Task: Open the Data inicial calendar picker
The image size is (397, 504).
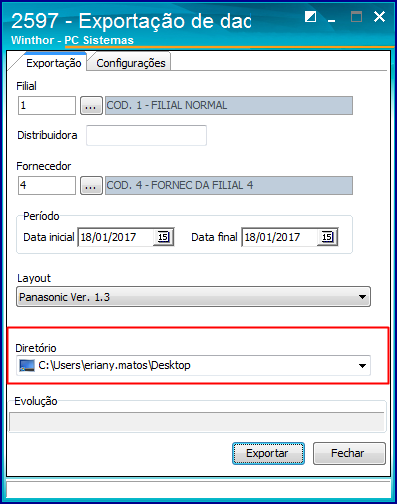Action: click(163, 237)
